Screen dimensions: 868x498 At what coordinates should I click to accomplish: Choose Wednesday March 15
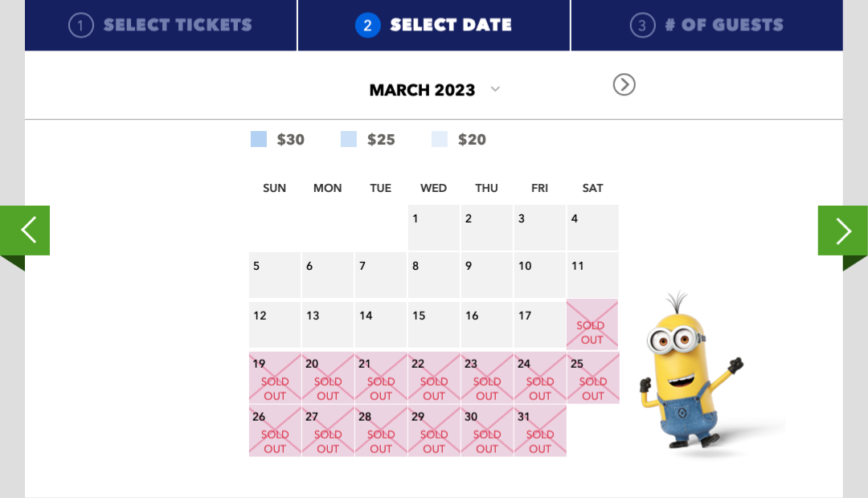[x=434, y=325]
